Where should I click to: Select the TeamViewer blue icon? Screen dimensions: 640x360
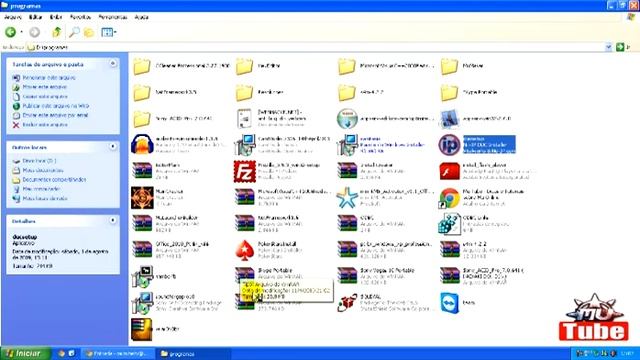coord(449,303)
